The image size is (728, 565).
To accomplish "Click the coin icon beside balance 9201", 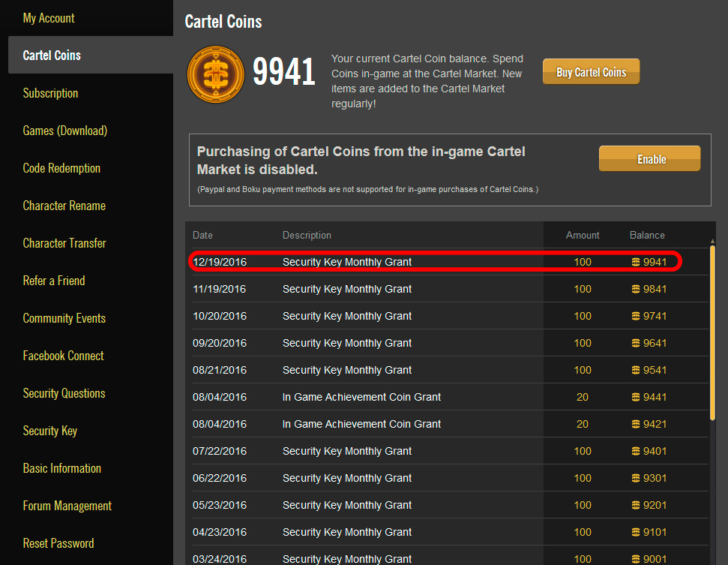I will point(636,504).
